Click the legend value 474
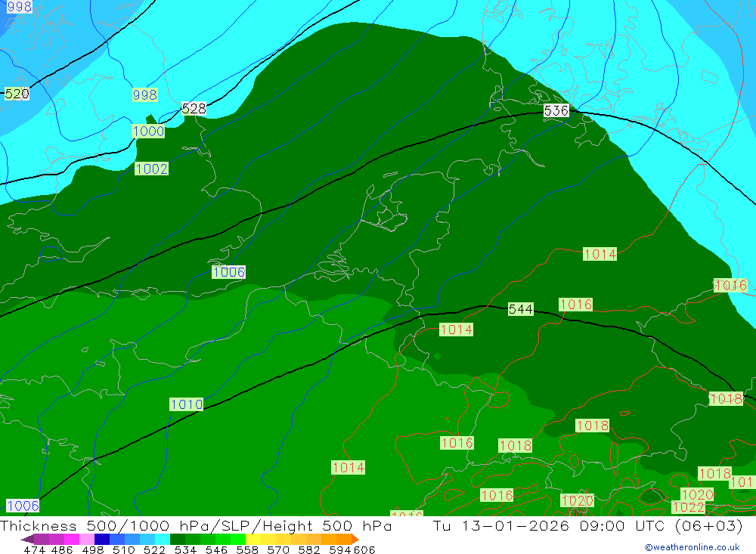Image resolution: width=756 pixels, height=554 pixels. [34, 549]
